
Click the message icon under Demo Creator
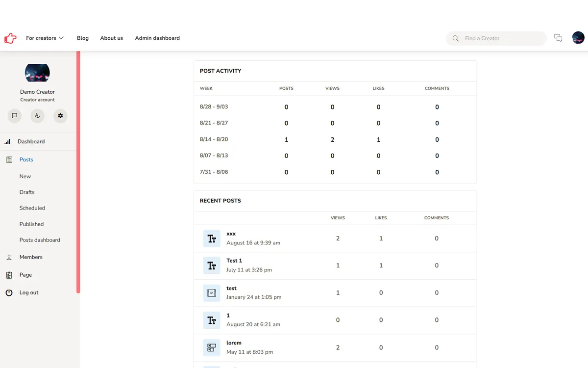(x=15, y=116)
